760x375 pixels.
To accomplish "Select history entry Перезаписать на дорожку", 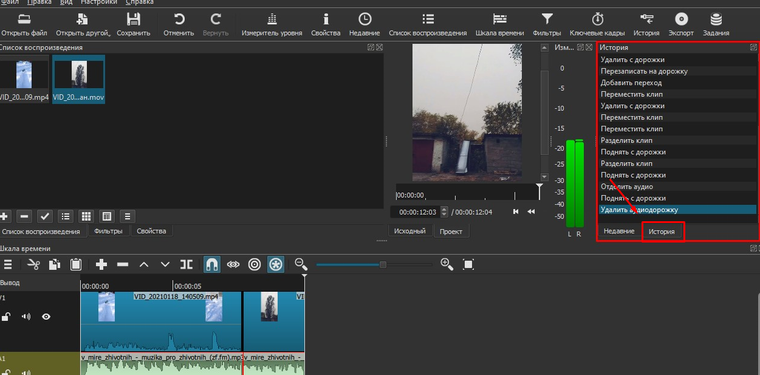I will [677, 71].
